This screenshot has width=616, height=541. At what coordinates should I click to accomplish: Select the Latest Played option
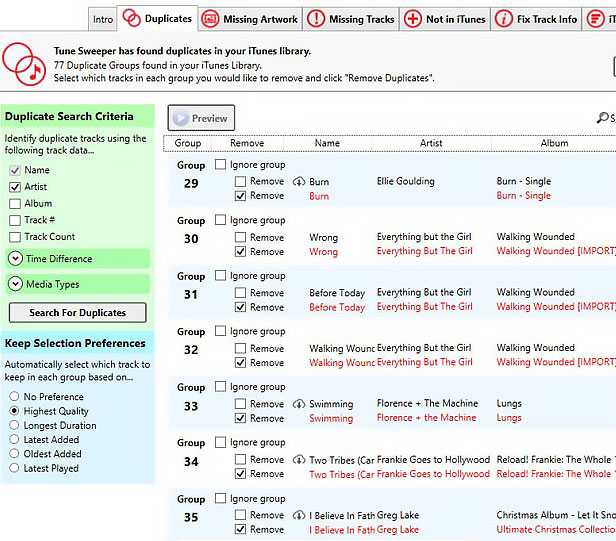click(14, 468)
